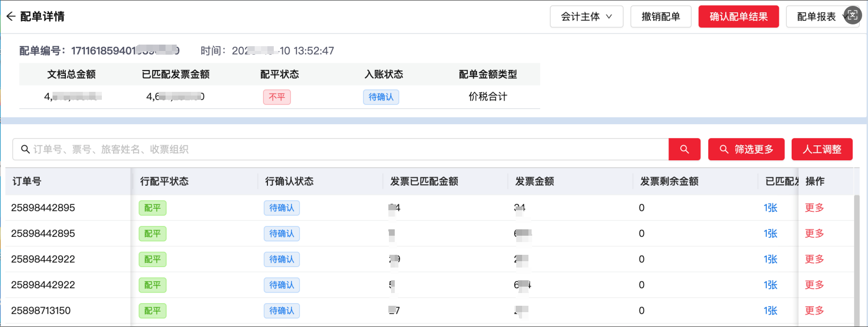Click 更多 in the 25898713150 row
This screenshot has width=868, height=327.
coord(814,311)
